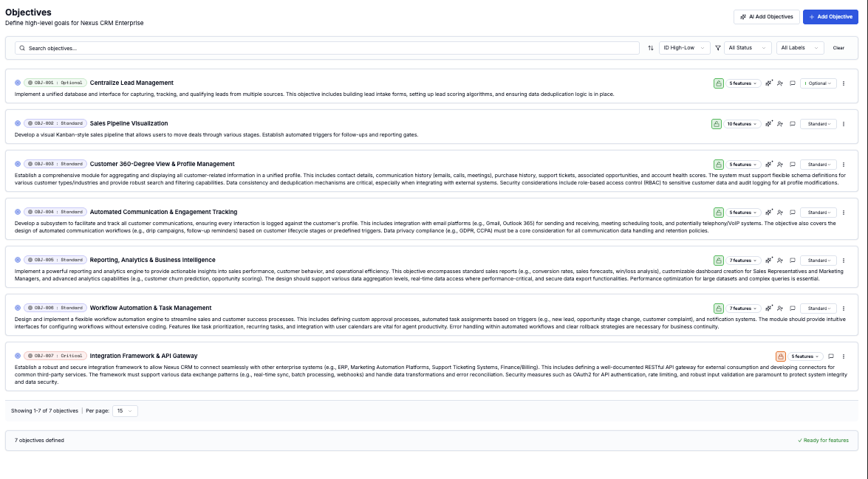Click the Sales Pipeline Visualization title
This screenshot has height=479, width=868.
(129, 123)
